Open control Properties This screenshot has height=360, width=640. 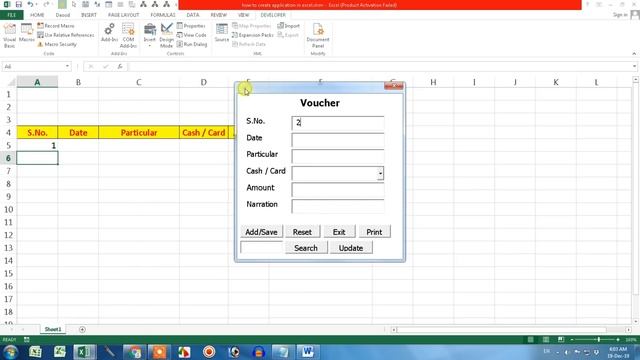tap(191, 26)
